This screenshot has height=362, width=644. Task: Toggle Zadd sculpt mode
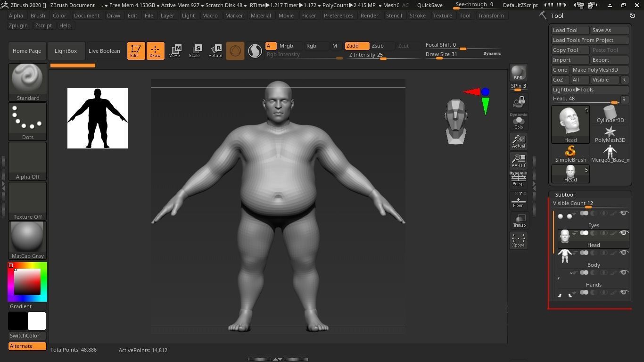(357, 46)
